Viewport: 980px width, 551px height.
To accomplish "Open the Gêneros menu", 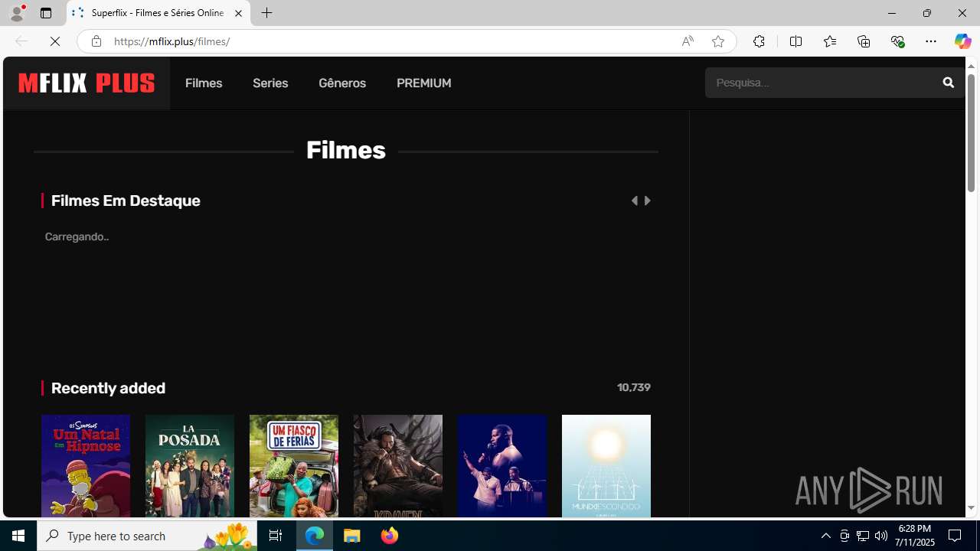I will 342,83.
